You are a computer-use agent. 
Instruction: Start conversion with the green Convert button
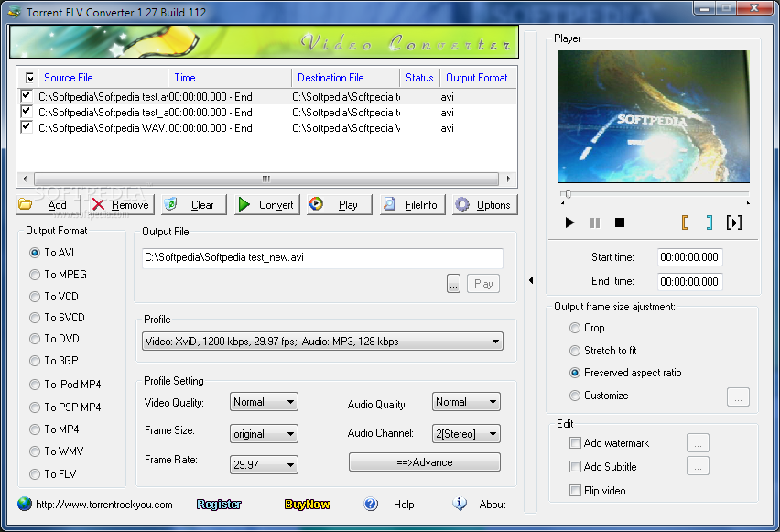click(x=267, y=204)
